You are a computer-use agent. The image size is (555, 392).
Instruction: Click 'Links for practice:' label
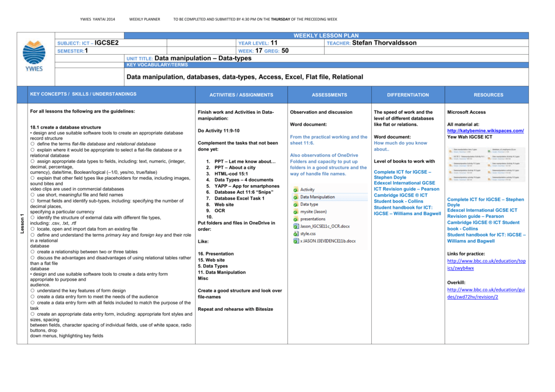pos(466,254)
